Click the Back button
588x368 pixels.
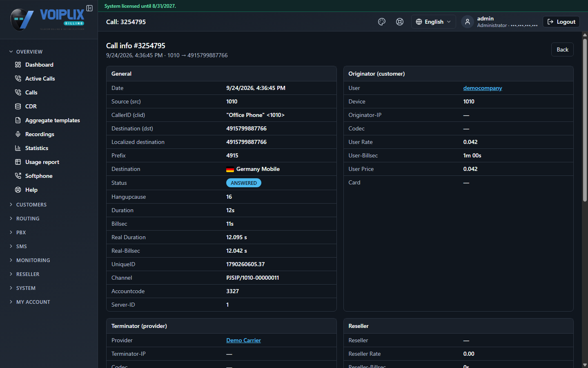[x=562, y=49]
